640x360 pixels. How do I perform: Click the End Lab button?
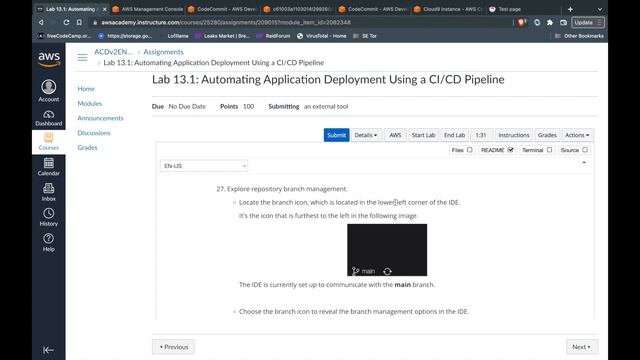454,135
